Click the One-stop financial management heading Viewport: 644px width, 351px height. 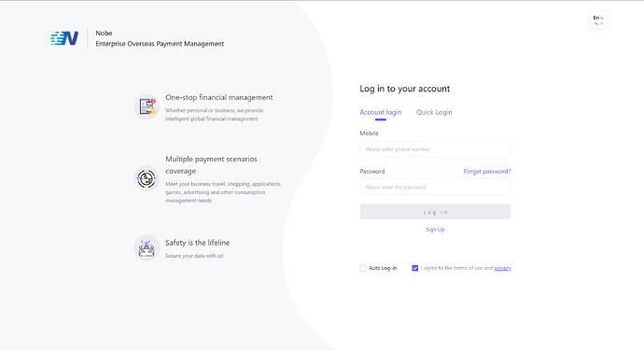point(219,97)
